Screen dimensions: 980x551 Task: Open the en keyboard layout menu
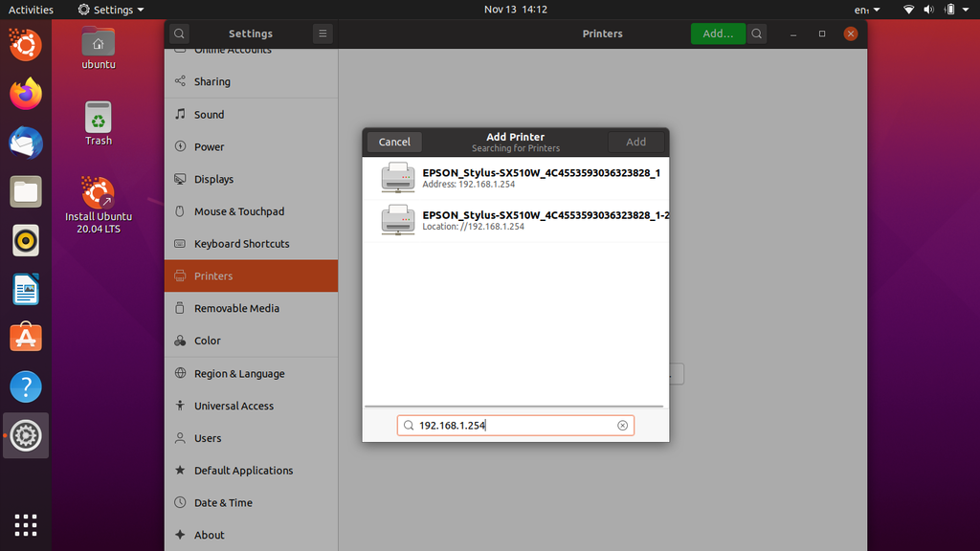pos(867,10)
